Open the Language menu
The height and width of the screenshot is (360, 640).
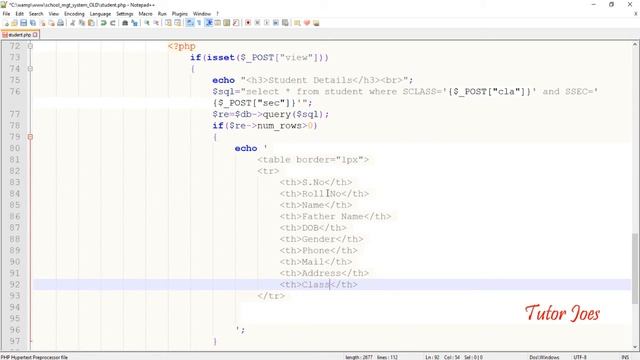[x=100, y=13]
